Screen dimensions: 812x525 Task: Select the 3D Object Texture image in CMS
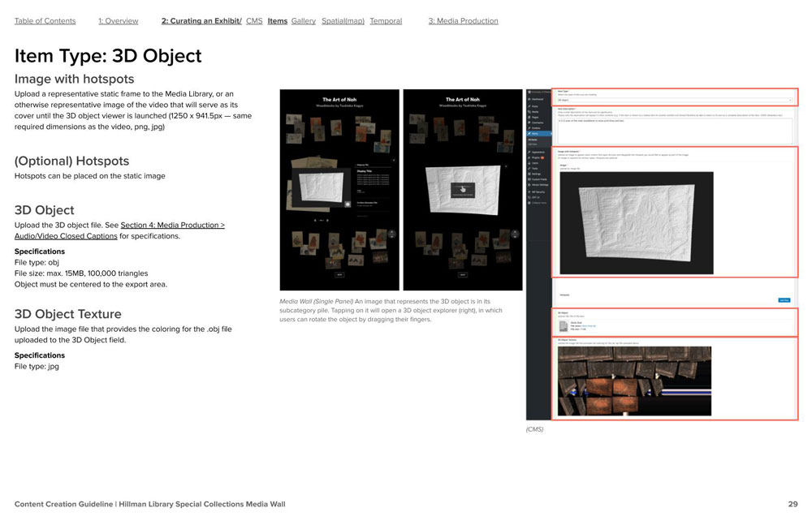(634, 381)
